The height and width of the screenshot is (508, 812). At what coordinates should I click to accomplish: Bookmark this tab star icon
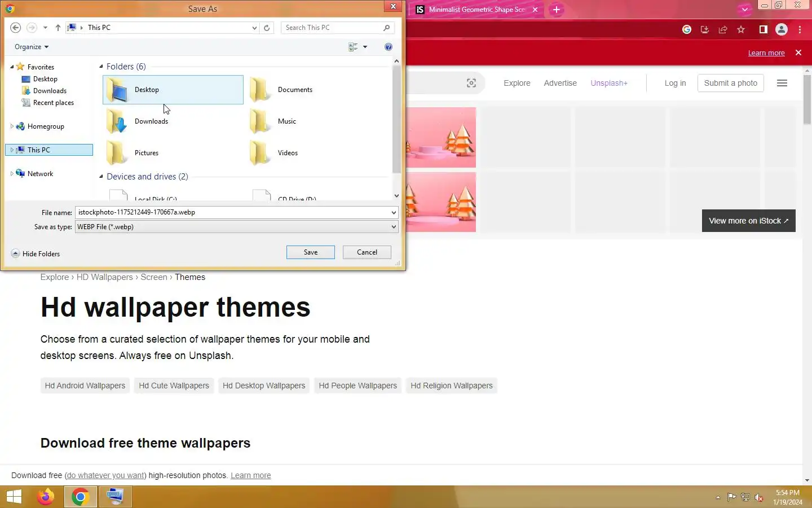coord(741,29)
